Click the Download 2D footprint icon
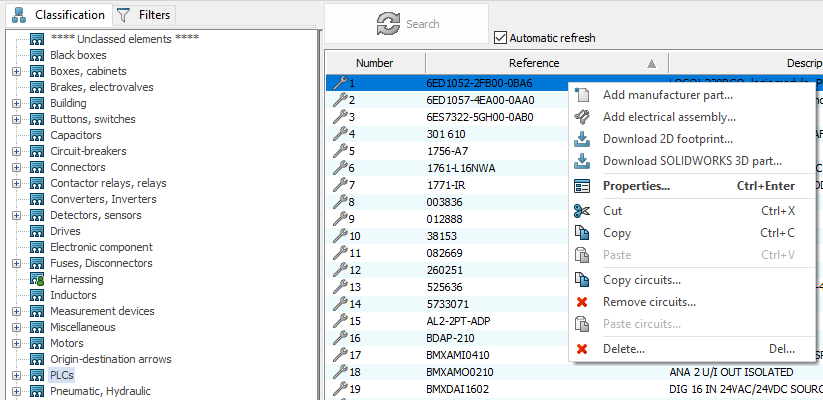This screenshot has height=400, width=823. pyautogui.click(x=582, y=139)
